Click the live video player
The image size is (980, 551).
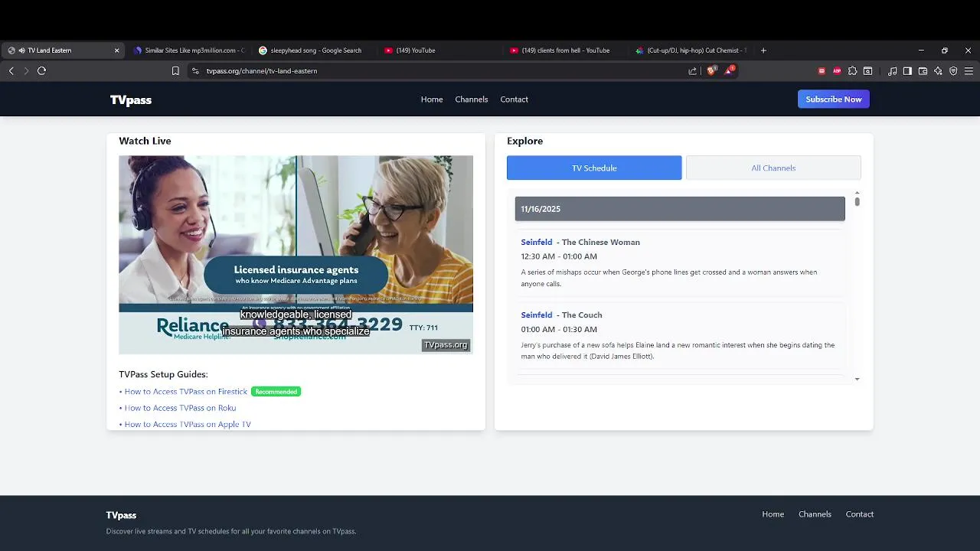click(x=296, y=255)
